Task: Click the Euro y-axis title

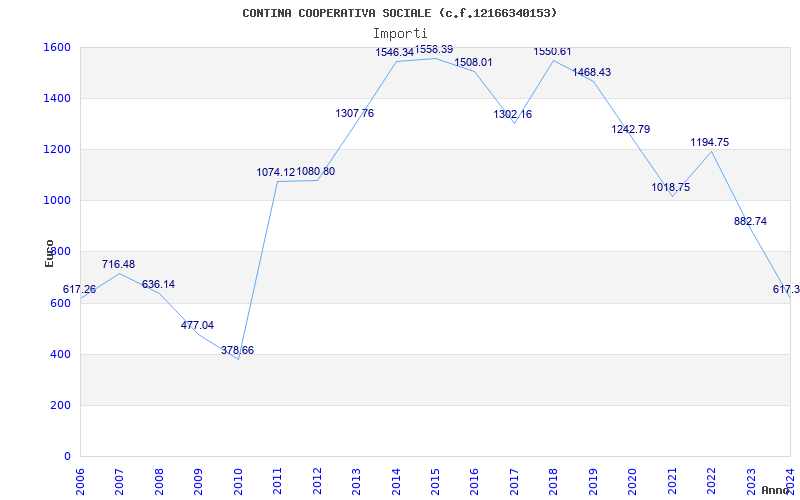Action: click(x=49, y=254)
